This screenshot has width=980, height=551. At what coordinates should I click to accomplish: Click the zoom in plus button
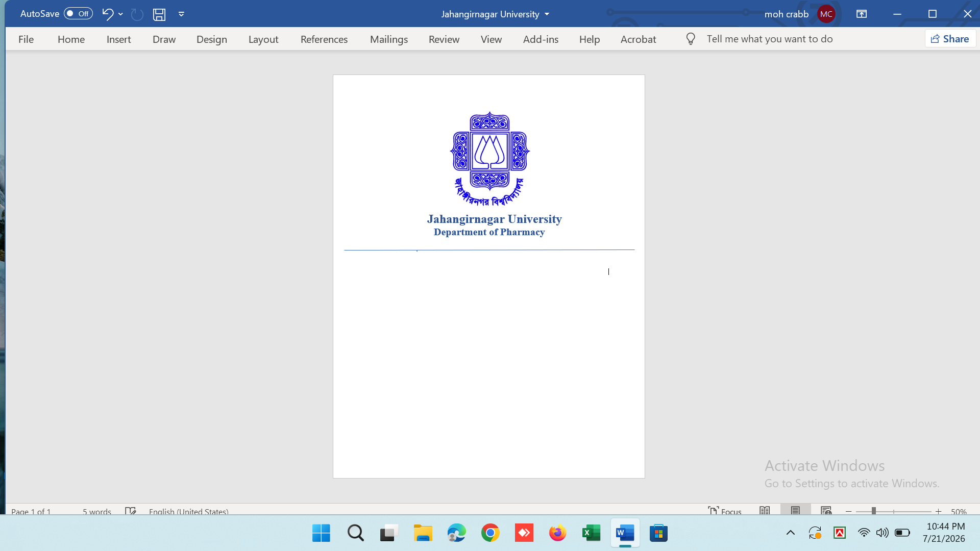[938, 511]
